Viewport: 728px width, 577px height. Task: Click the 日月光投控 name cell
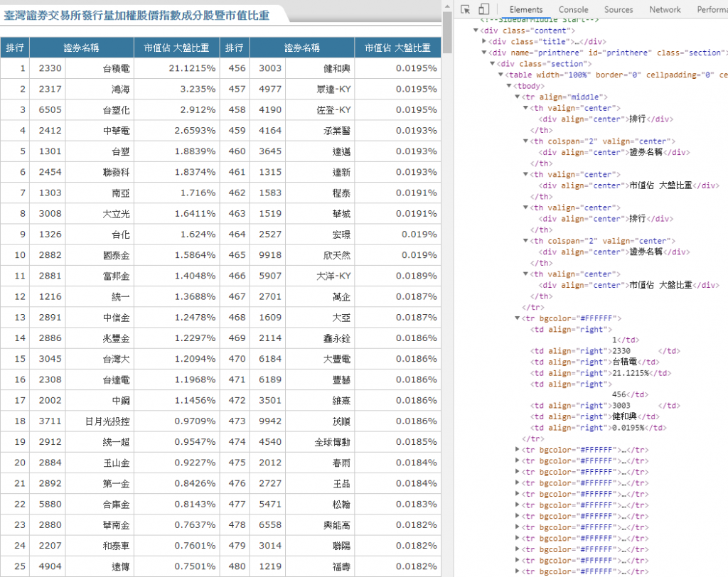pyautogui.click(x=100, y=421)
